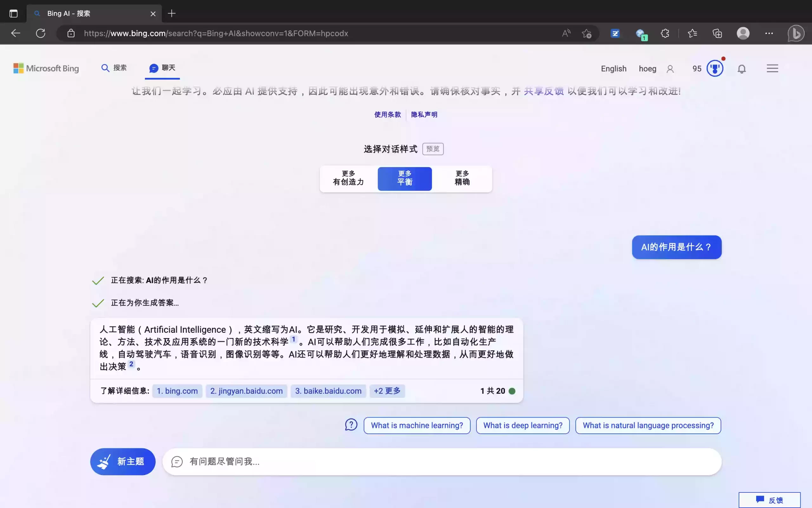
Task: Open 隐私声明 link
Action: (424, 115)
